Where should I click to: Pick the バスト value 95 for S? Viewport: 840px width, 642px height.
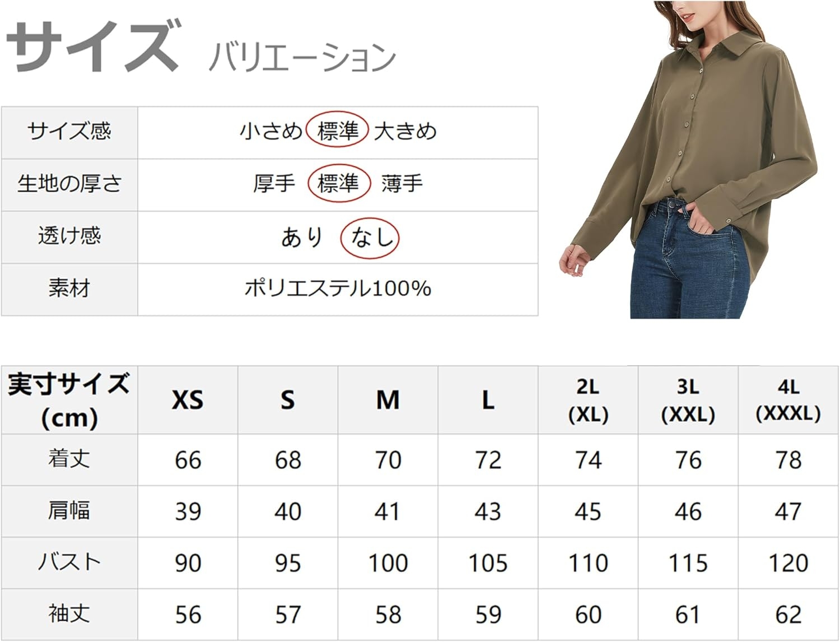tap(288, 564)
